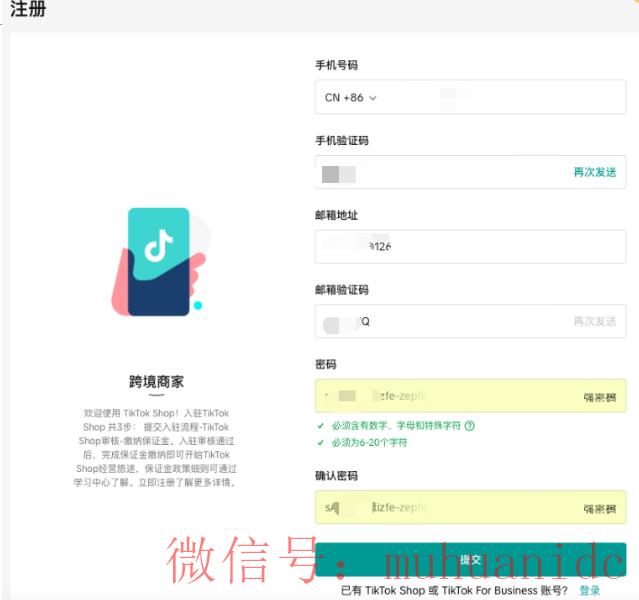Click the 邮箱地址 field label
Viewport: 639px width, 600px height.
(x=337, y=215)
